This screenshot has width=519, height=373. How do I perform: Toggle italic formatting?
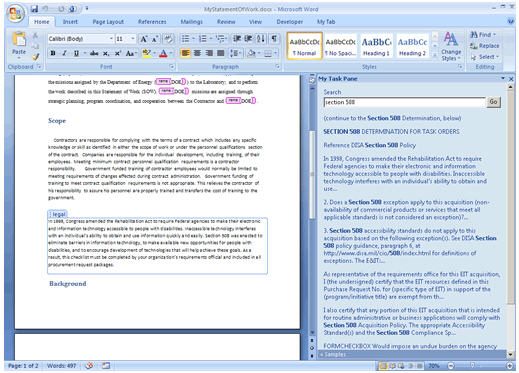(x=64, y=53)
